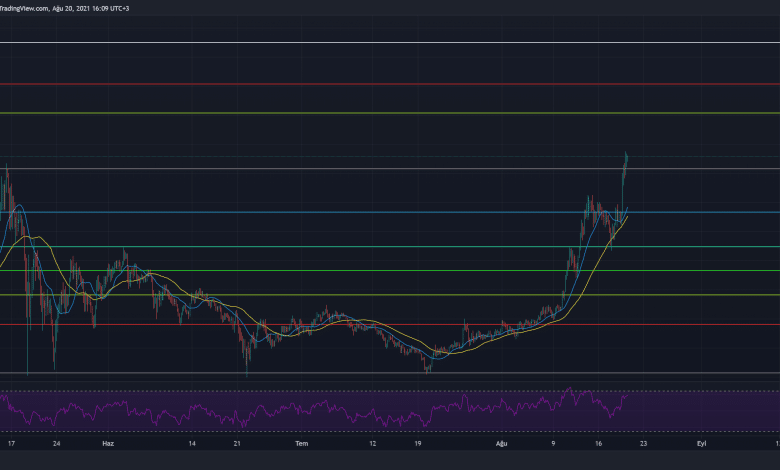
Task: Click the 'Eyl' label on time axis
Action: (700, 441)
